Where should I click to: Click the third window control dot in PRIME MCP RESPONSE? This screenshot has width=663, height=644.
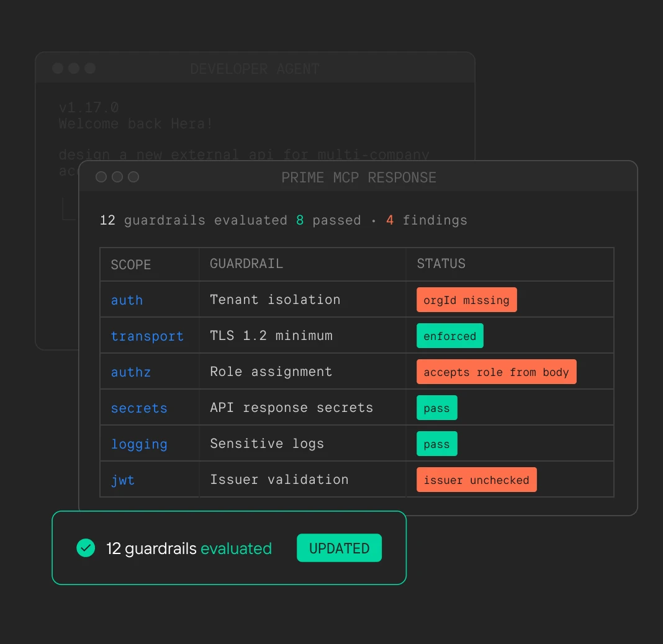(133, 177)
